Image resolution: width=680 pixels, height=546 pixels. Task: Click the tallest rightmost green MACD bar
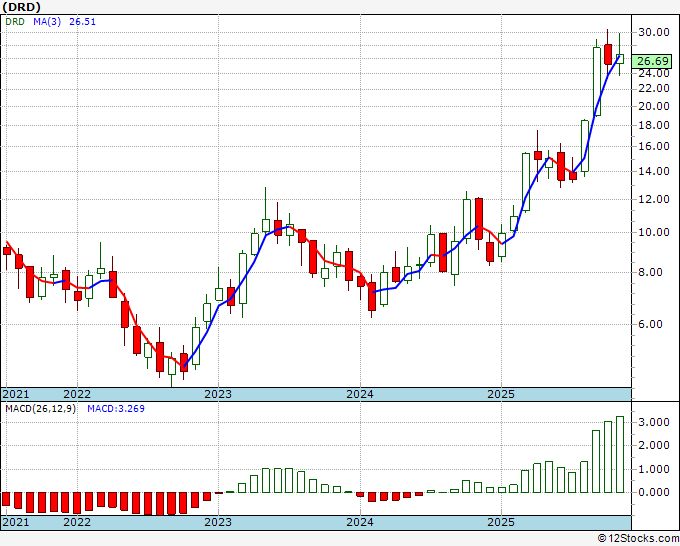[619, 454]
